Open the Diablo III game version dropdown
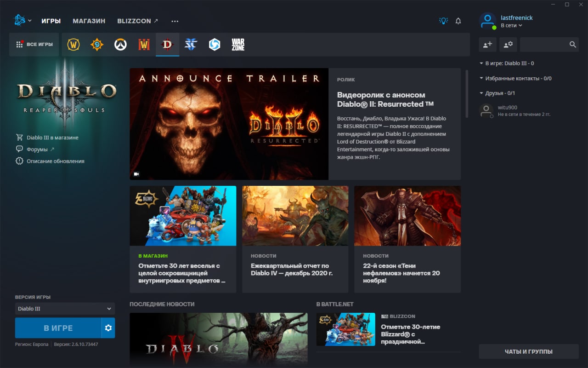Image resolution: width=588 pixels, height=368 pixels. pyautogui.click(x=65, y=309)
